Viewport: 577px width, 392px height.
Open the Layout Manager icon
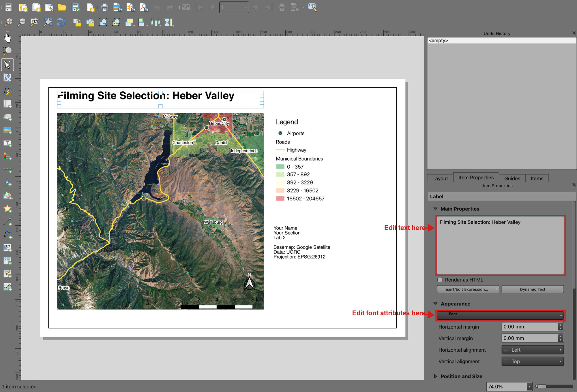pos(49,7)
